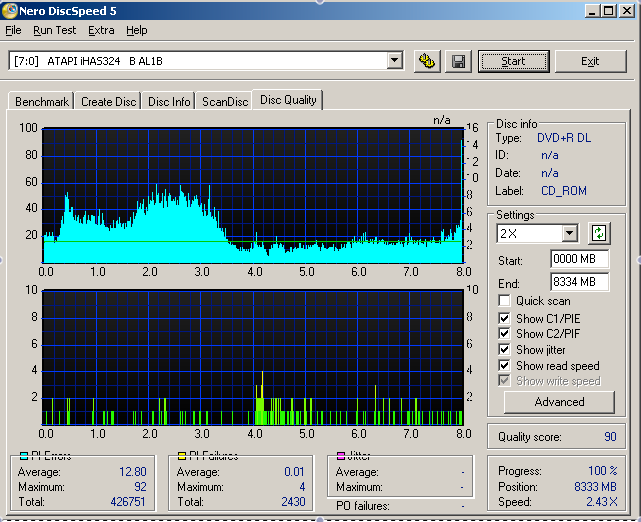The height and width of the screenshot is (522, 641).
Task: Uncheck Show jitter option
Action: 505,350
